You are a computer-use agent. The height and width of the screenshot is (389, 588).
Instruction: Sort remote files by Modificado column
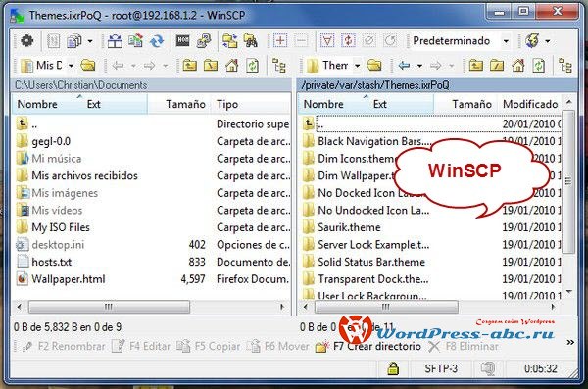530,104
